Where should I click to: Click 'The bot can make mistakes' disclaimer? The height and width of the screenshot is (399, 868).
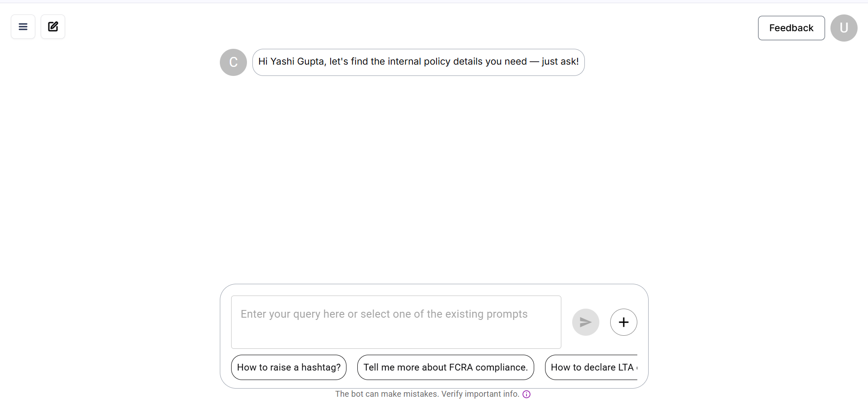(427, 394)
